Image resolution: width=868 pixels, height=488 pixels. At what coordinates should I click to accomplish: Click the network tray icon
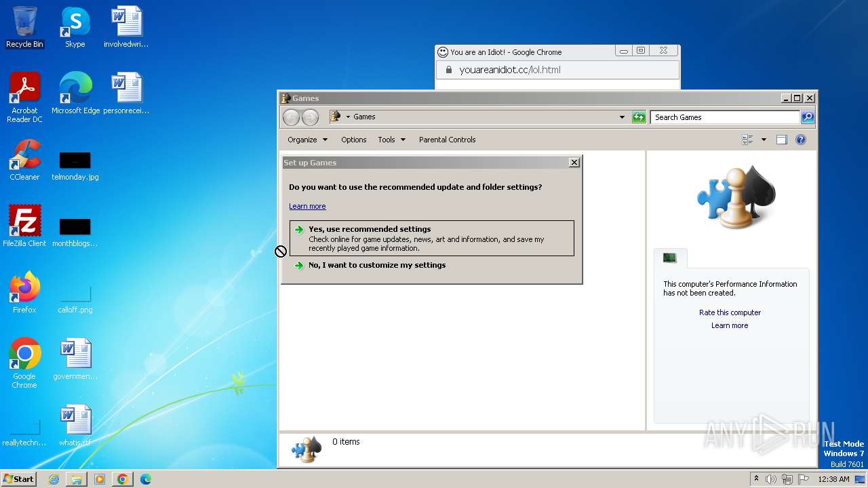(787, 479)
